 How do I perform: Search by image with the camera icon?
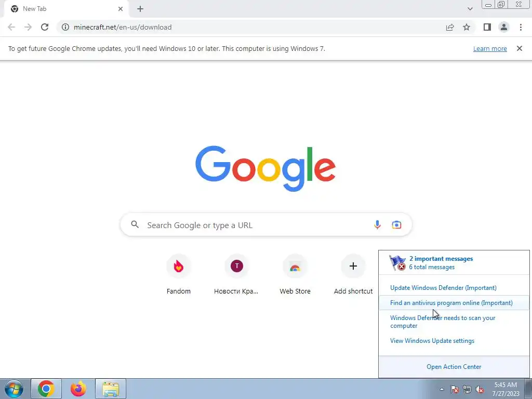pos(396,224)
